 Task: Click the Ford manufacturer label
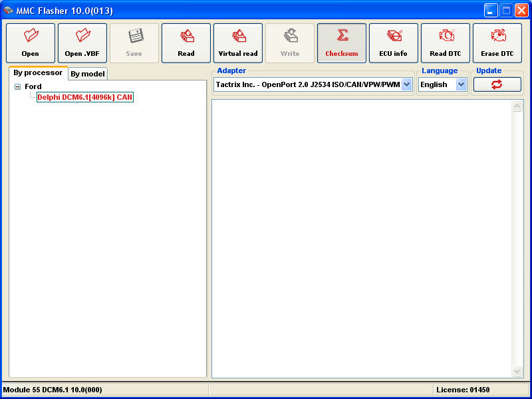pos(33,86)
